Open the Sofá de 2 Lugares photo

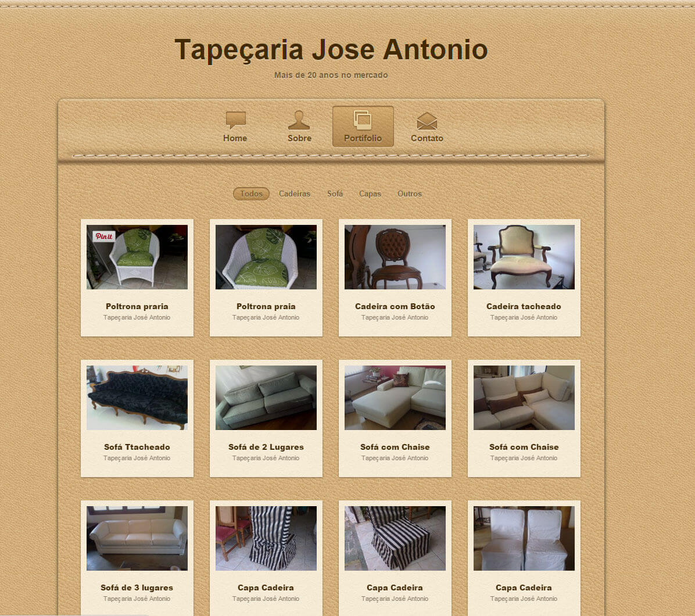(x=266, y=397)
